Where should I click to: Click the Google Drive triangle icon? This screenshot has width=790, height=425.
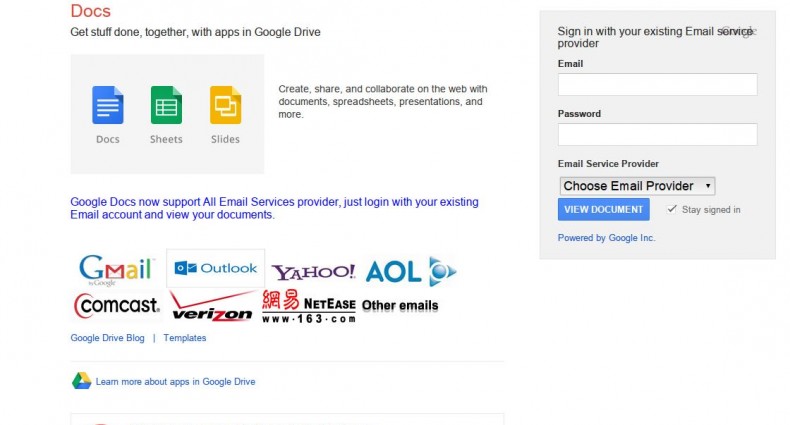tap(81, 381)
